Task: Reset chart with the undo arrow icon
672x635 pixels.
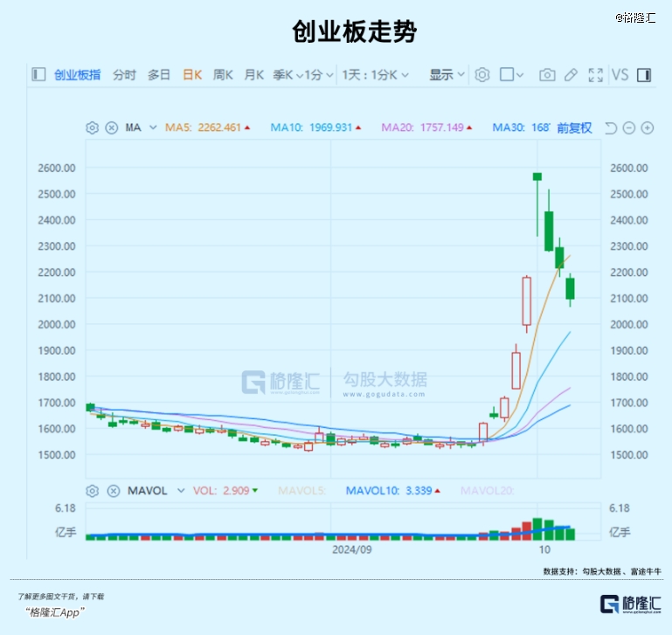Action: tap(611, 128)
